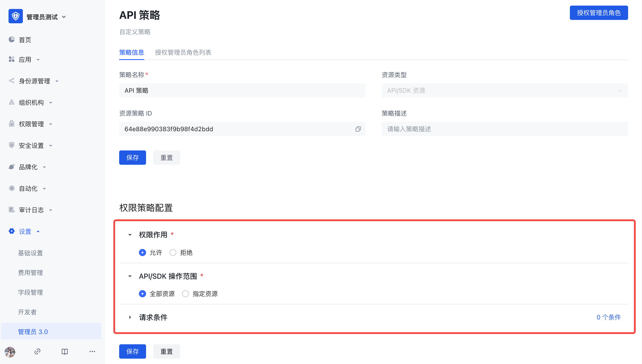The width and height of the screenshot is (642, 364).
Task: Open the documentation book icon
Action: [x=65, y=351]
